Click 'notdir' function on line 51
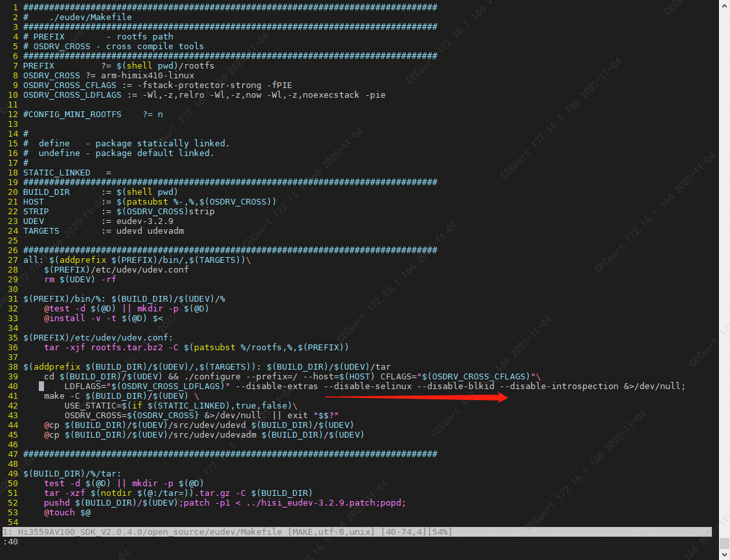This screenshot has width=730, height=560. pos(116,493)
